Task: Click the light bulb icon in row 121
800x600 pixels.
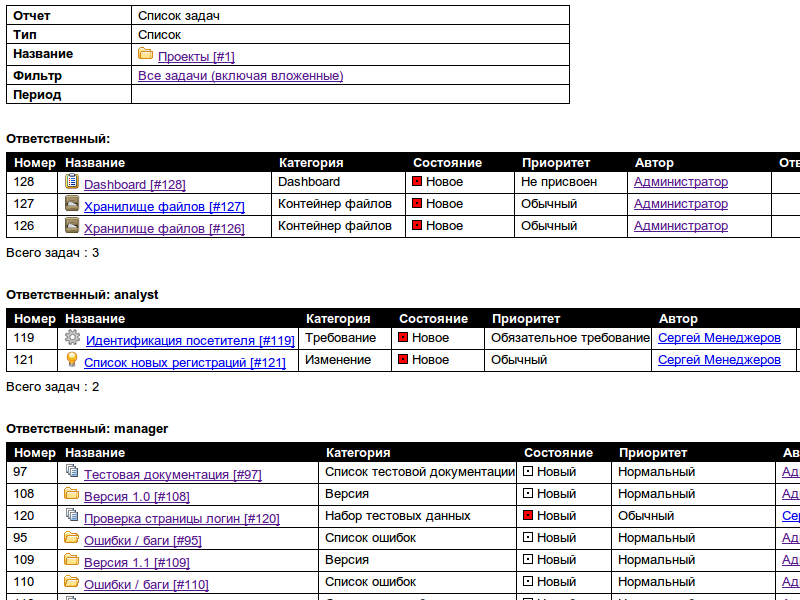Action: [x=72, y=360]
